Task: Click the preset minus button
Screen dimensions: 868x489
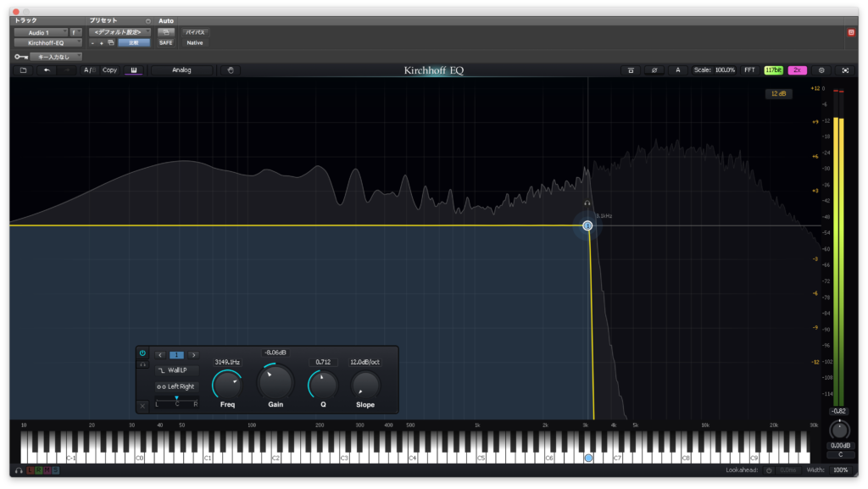Action: 92,42
